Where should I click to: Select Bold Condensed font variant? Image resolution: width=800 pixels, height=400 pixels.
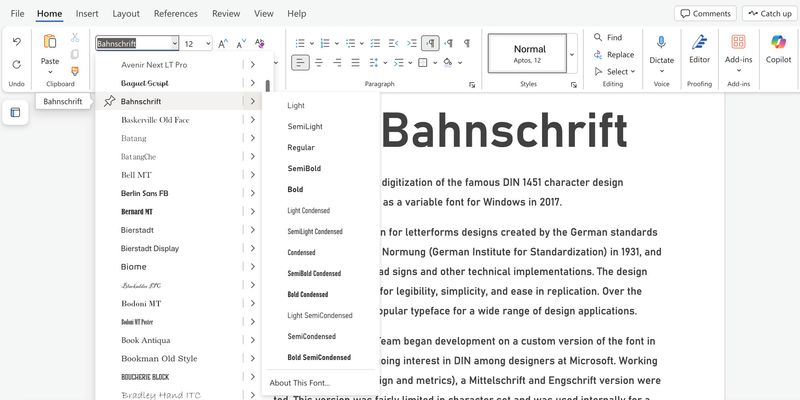pyautogui.click(x=308, y=294)
